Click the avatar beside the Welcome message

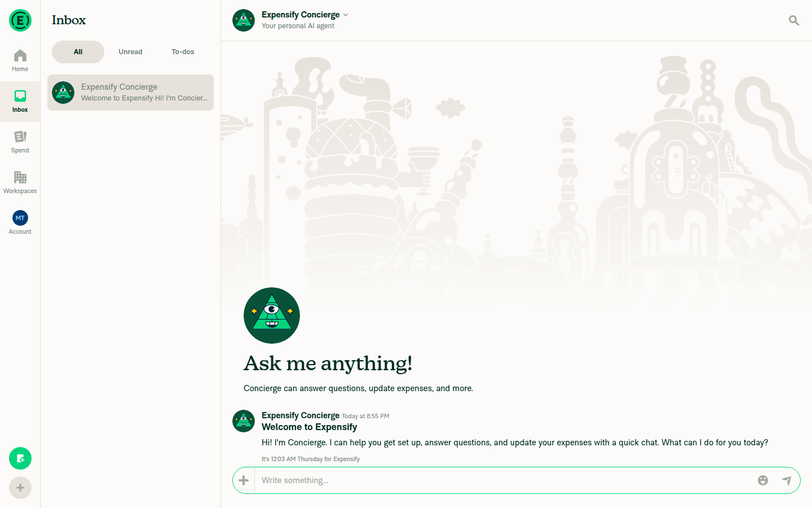[x=244, y=421]
